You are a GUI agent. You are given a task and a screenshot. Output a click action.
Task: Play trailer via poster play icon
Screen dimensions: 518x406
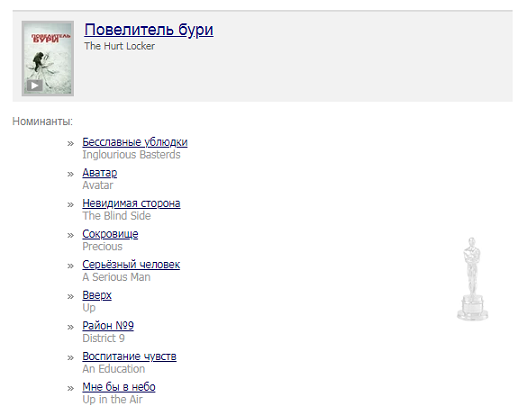[x=34, y=86]
